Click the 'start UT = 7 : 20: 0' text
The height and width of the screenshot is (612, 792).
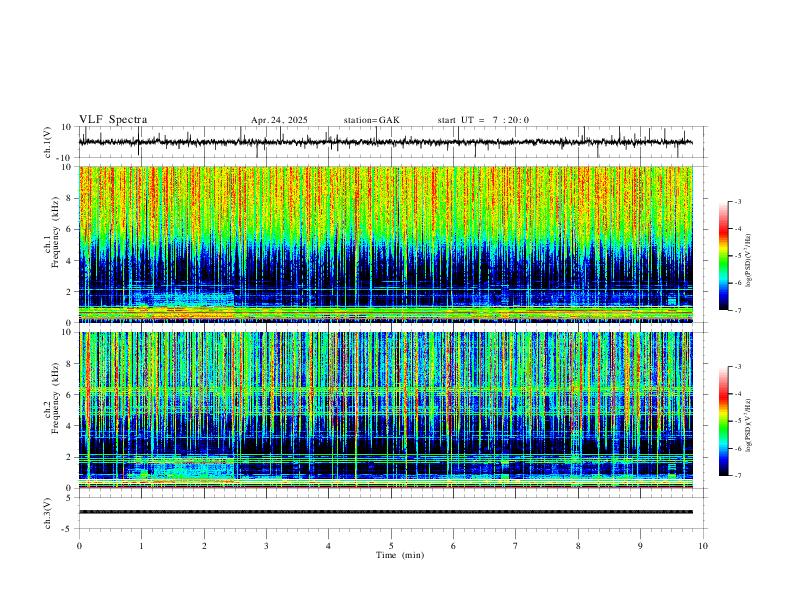tap(483, 120)
